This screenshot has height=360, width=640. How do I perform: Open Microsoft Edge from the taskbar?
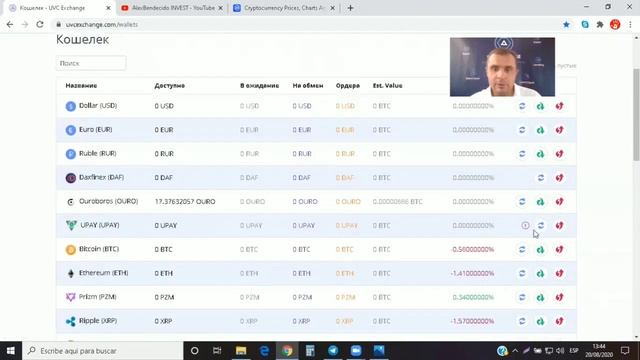[264, 351]
